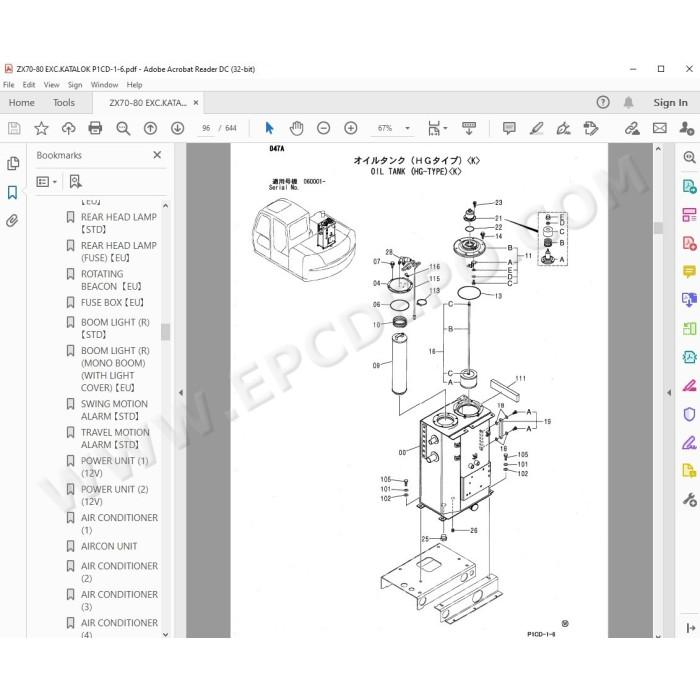Click the scrolling mode keyboard icon

coord(469,129)
